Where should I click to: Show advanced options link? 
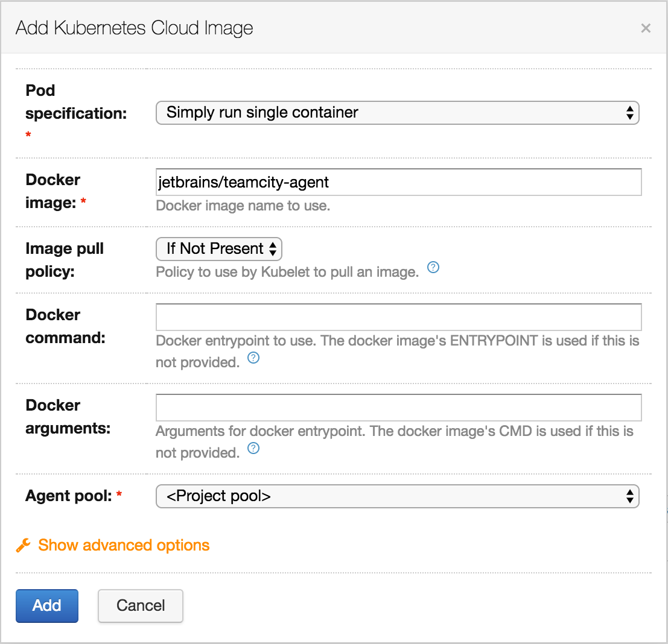(x=124, y=545)
